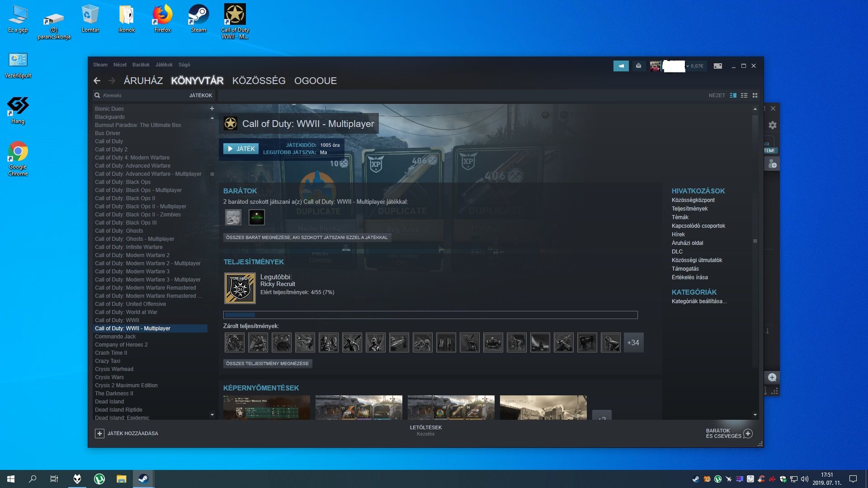Screen dimensions: 868x488
Task: Click the plus circle icon in chat window
Action: click(772, 377)
